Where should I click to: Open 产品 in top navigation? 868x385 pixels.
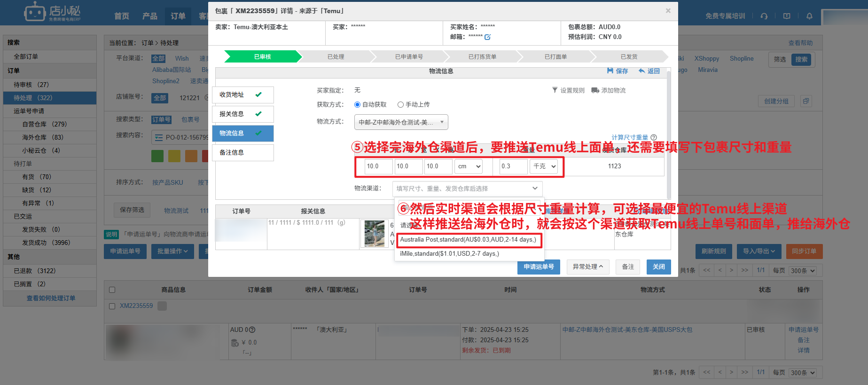tap(150, 16)
